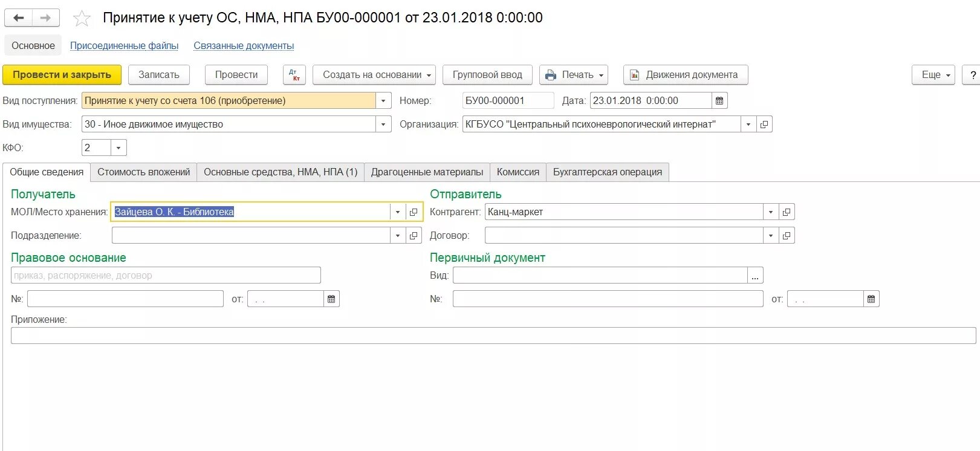The width and height of the screenshot is (980, 451).
Task: Click Провести button
Action: (236, 75)
